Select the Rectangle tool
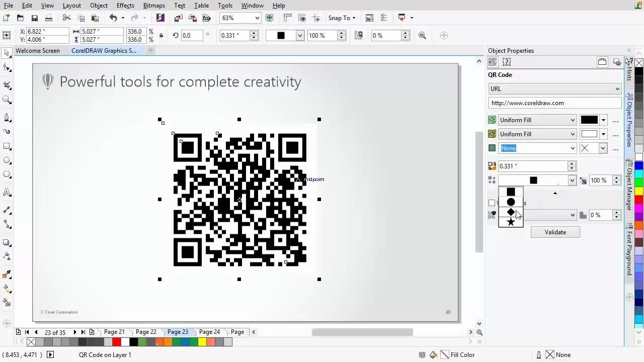This screenshot has height=362, width=644. pyautogui.click(x=7, y=146)
